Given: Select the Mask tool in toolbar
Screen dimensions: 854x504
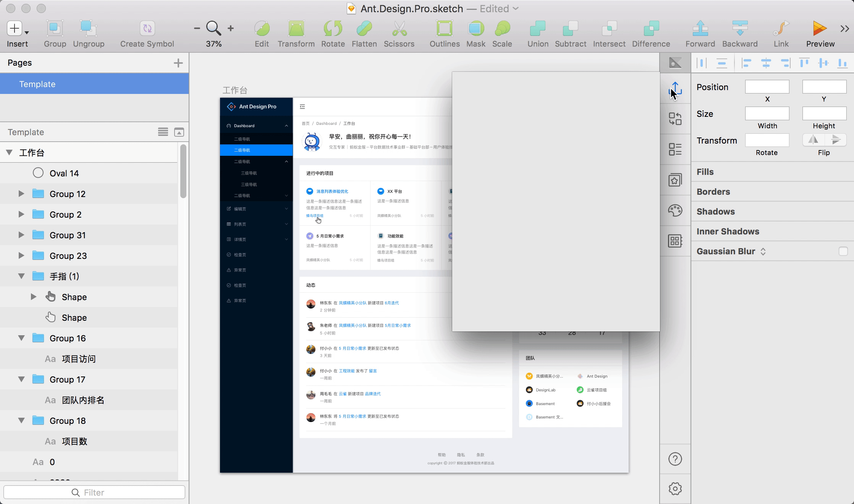Looking at the screenshot, I should (x=476, y=29).
